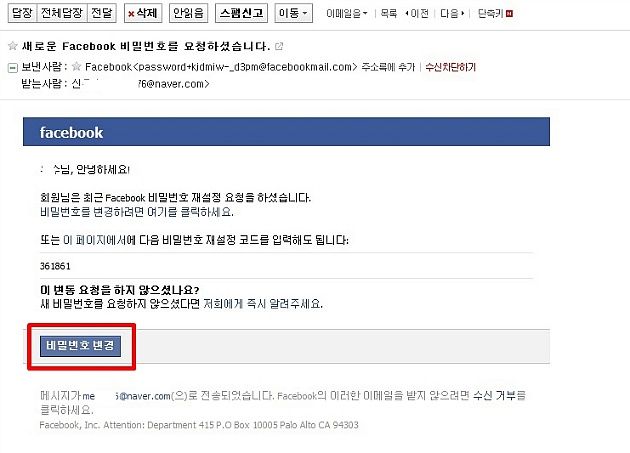Open email in new window icon

click(x=279, y=46)
